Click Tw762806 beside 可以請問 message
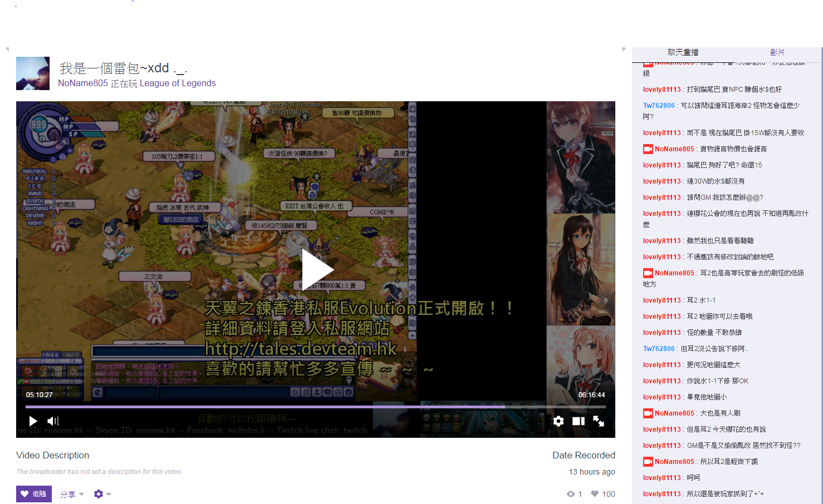The image size is (823, 504). 659,106
